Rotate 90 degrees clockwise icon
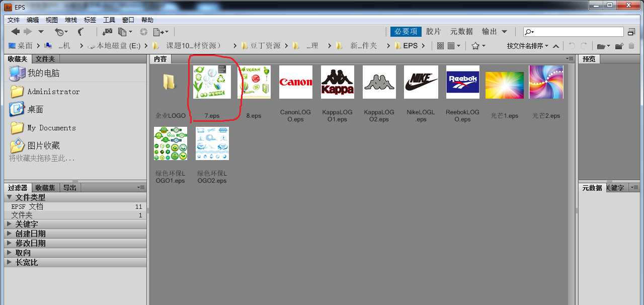The width and height of the screenshot is (644, 305). (x=584, y=46)
